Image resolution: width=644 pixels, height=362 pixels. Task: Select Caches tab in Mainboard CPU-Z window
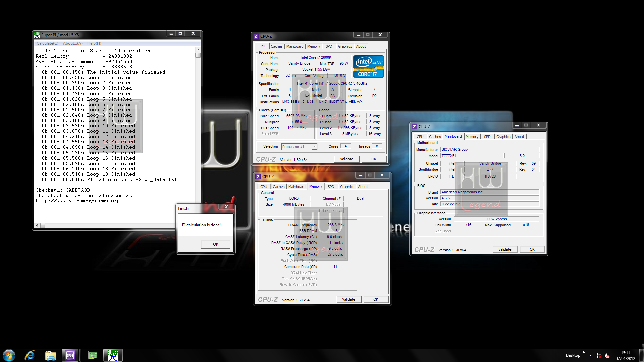pos(435,137)
